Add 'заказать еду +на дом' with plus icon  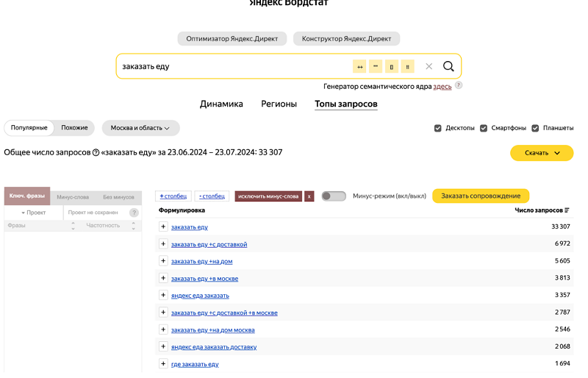click(x=163, y=261)
